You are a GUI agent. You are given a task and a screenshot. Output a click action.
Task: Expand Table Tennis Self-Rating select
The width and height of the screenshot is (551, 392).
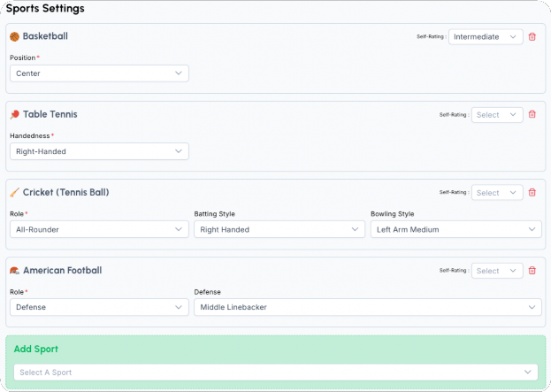[x=496, y=115]
